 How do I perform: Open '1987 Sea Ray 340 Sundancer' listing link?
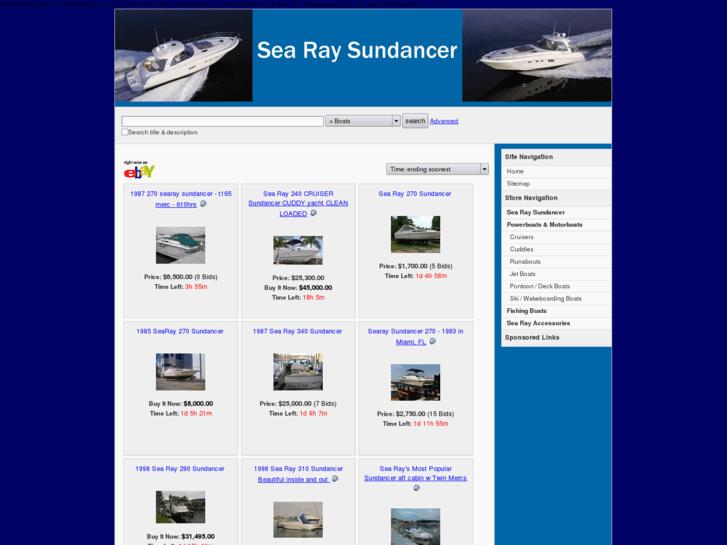tap(297, 331)
